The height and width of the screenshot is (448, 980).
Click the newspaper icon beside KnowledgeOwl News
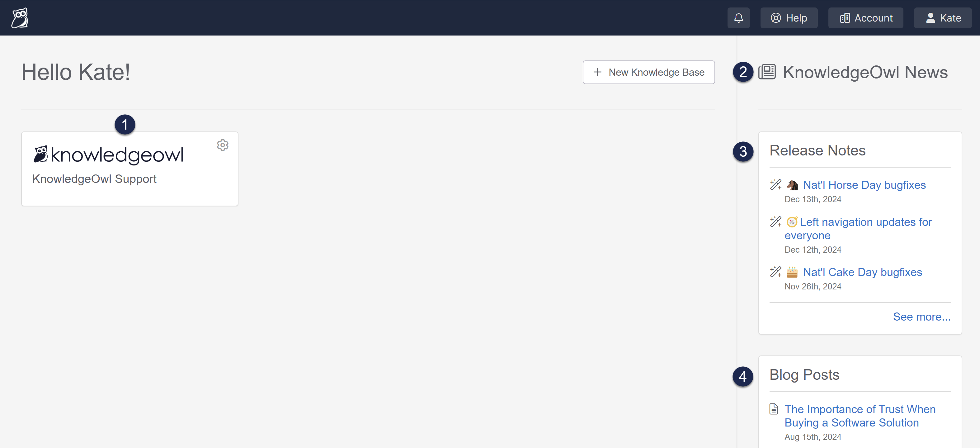pyautogui.click(x=767, y=72)
